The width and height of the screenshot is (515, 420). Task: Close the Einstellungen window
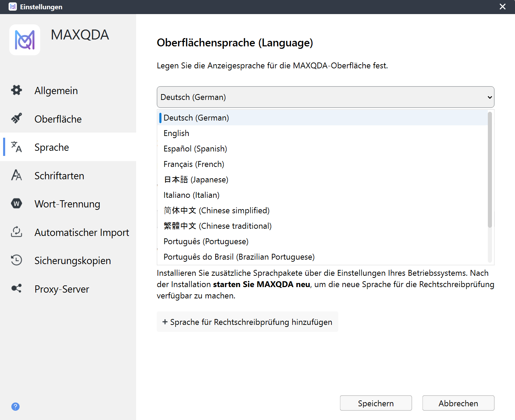pos(503,7)
